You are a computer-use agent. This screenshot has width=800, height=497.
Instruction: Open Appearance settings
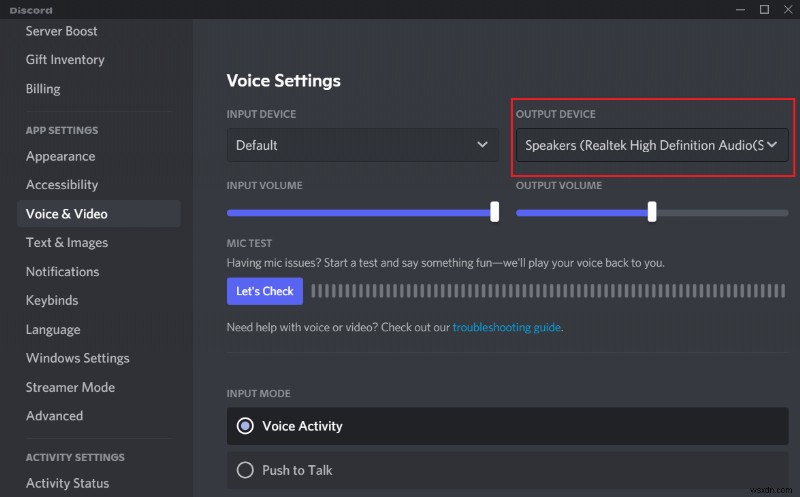(61, 156)
